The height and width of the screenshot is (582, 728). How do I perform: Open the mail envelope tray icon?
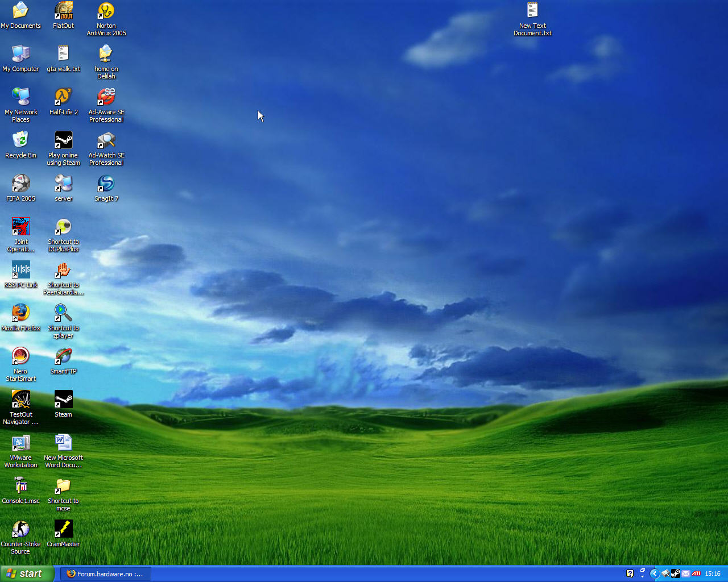pyautogui.click(x=685, y=573)
